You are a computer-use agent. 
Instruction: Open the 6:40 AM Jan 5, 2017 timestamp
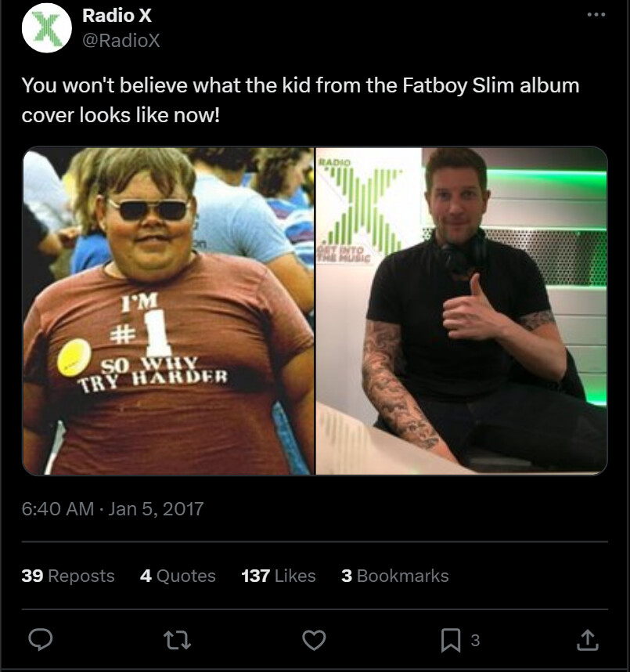(x=113, y=508)
